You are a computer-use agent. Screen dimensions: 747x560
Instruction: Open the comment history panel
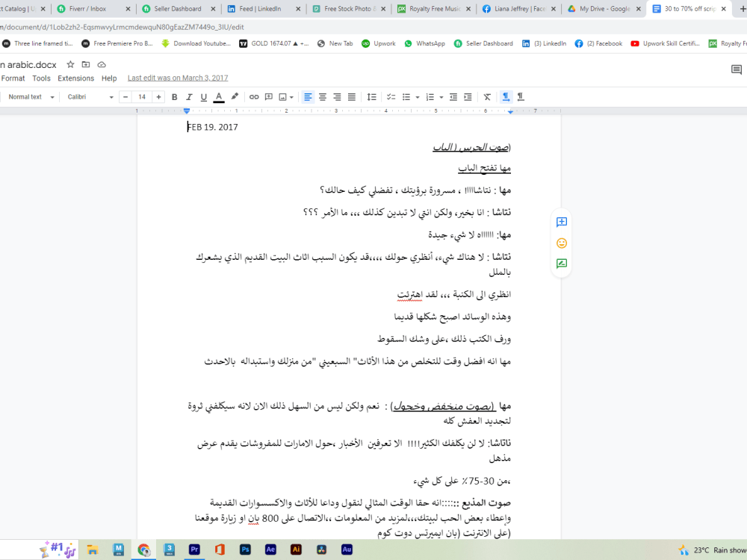[x=737, y=70]
